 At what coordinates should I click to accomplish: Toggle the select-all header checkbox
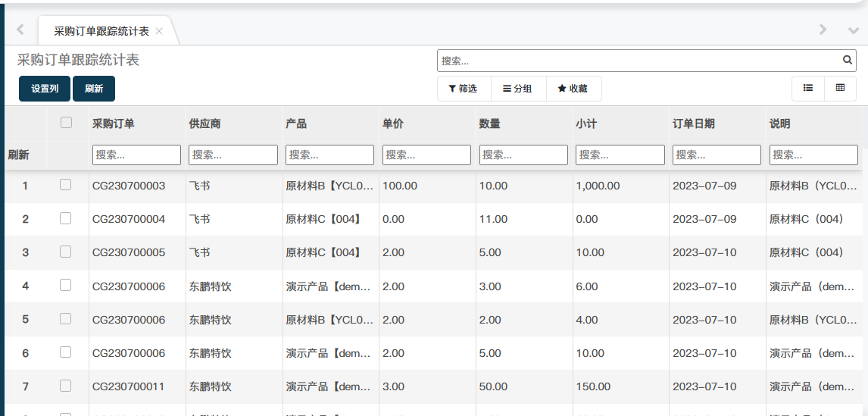(66, 123)
